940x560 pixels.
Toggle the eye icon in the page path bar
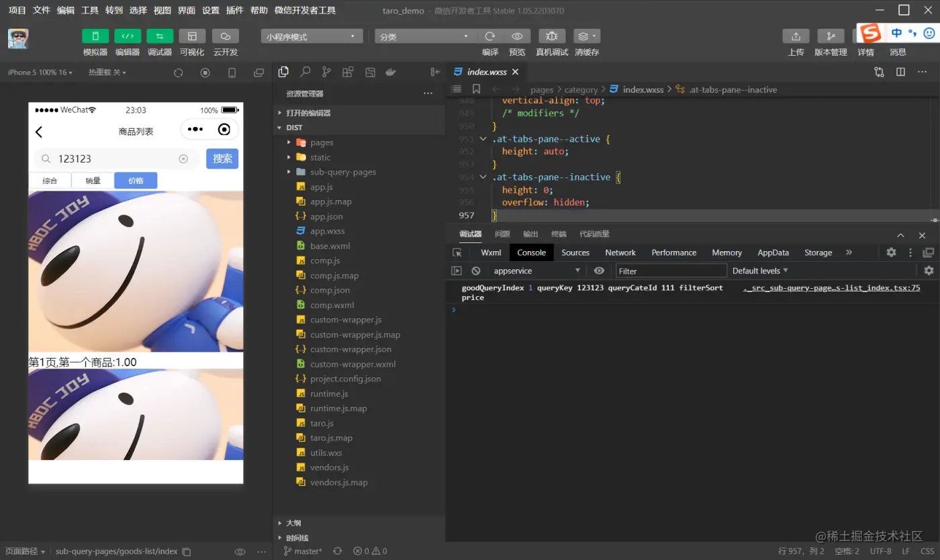pos(240,551)
